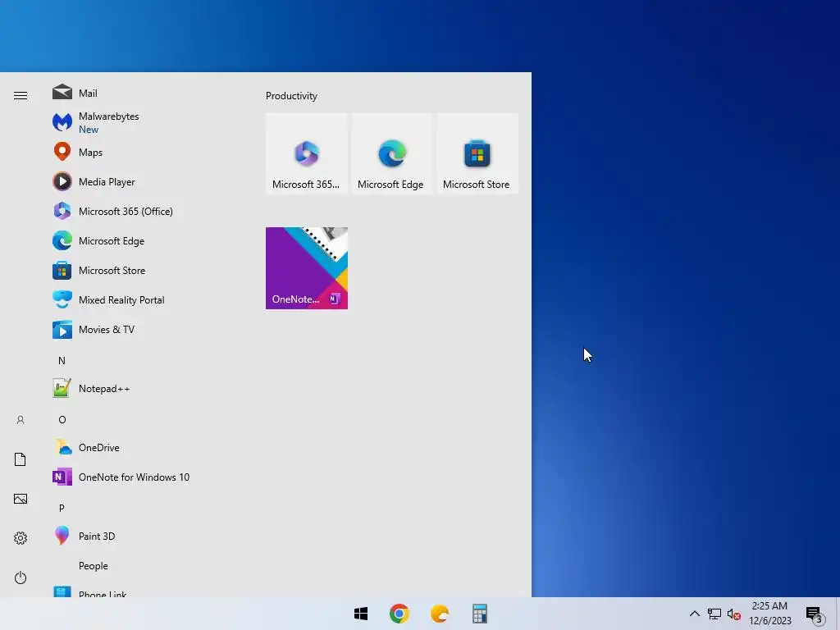Open the clock showing 2:25 AM

click(769, 614)
